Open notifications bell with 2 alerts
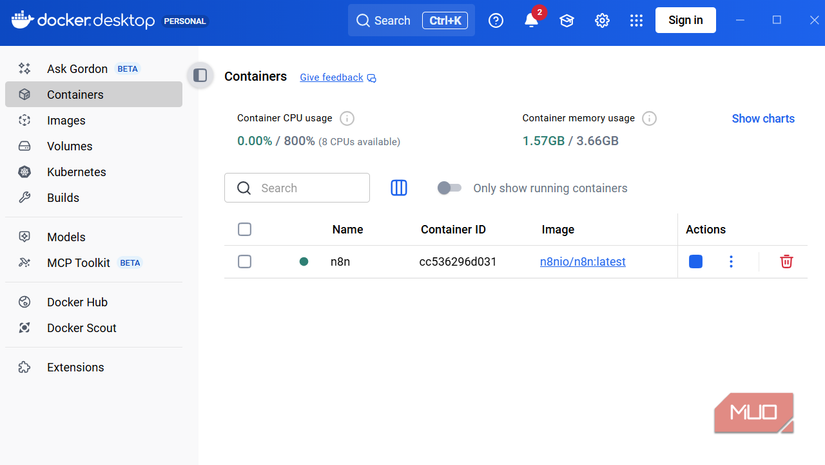The height and width of the screenshot is (465, 825). (531, 21)
